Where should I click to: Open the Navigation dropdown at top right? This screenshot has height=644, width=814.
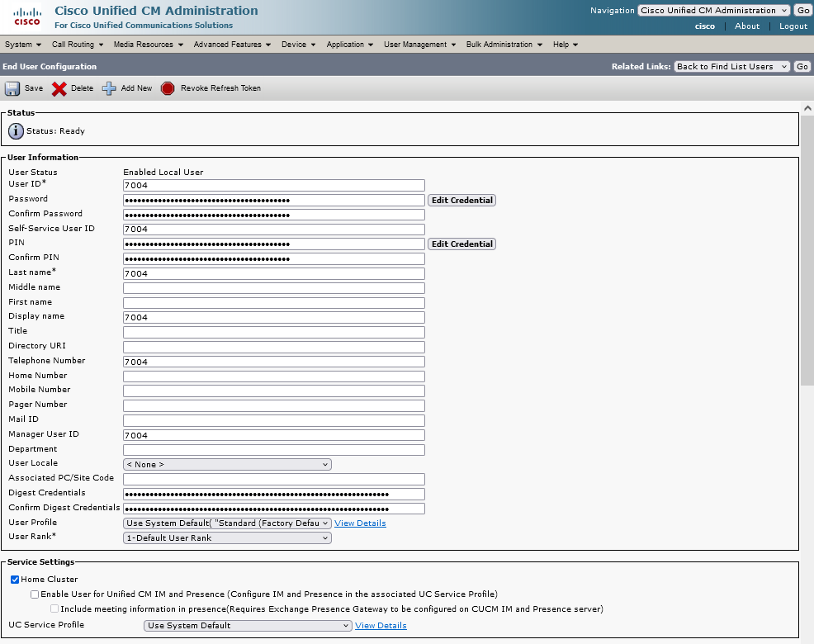pyautogui.click(x=713, y=11)
